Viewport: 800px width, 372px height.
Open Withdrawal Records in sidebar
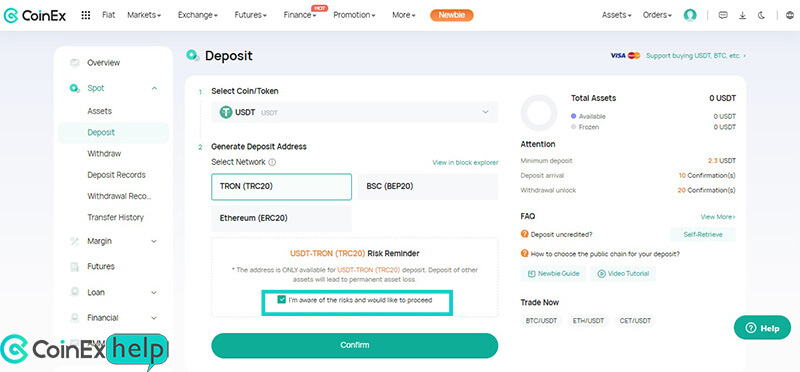coord(120,196)
